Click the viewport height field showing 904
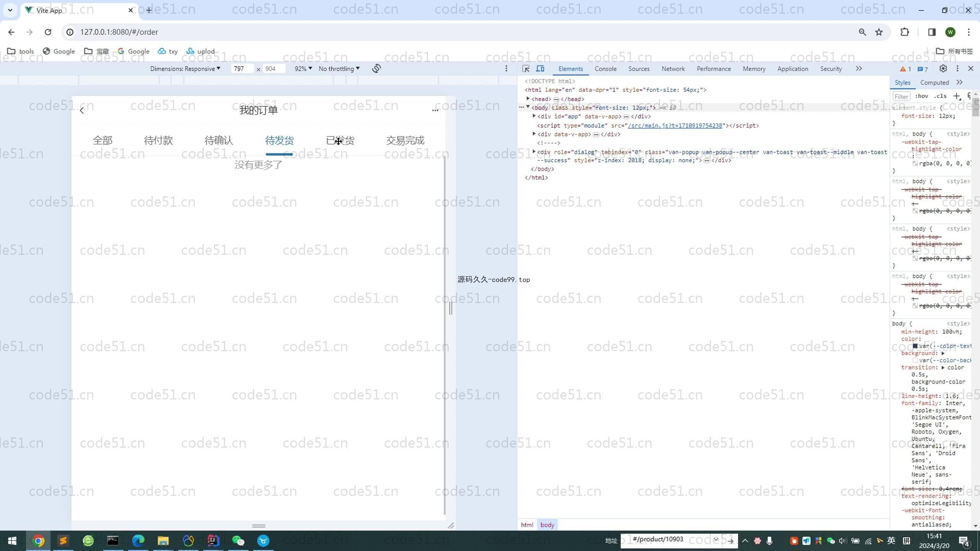980x551 pixels. point(274,68)
